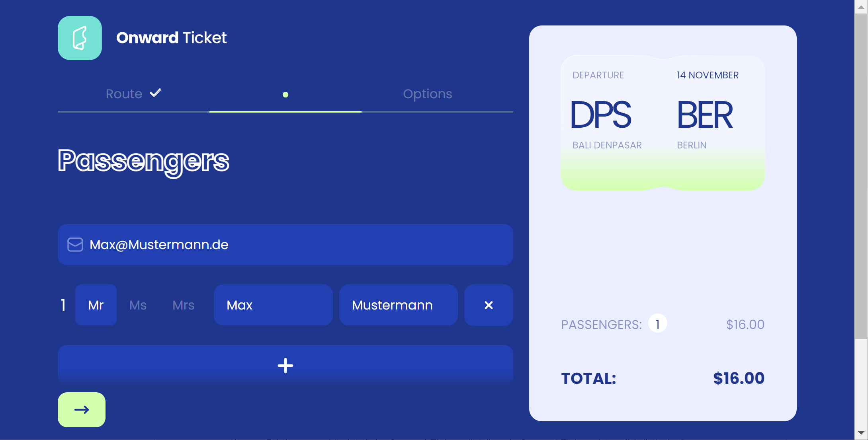The image size is (868, 440).
Task: Remove passenger 1 with the X icon
Action: pyautogui.click(x=489, y=305)
